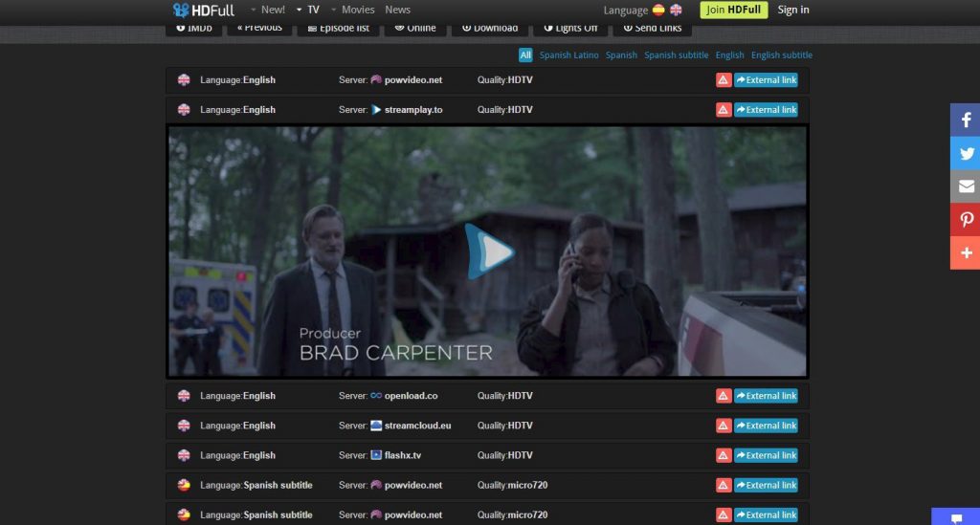Image resolution: width=980 pixels, height=525 pixels.
Task: Report the streamcloud.eu link
Action: (724, 426)
